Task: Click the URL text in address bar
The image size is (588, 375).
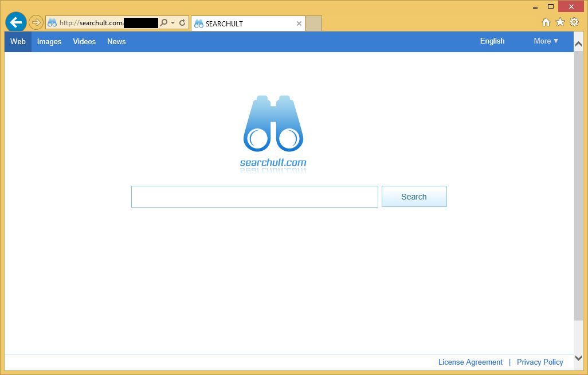Action: coord(91,23)
